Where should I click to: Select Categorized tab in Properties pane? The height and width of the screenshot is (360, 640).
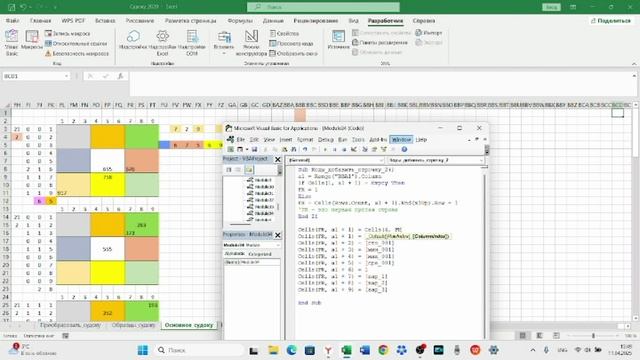point(260,254)
